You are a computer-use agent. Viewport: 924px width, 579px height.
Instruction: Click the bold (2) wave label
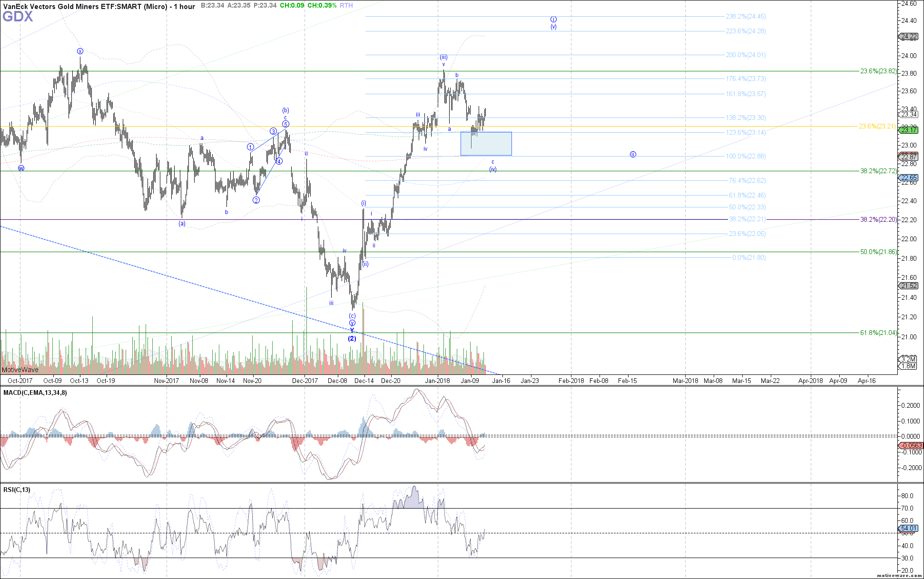pos(352,339)
